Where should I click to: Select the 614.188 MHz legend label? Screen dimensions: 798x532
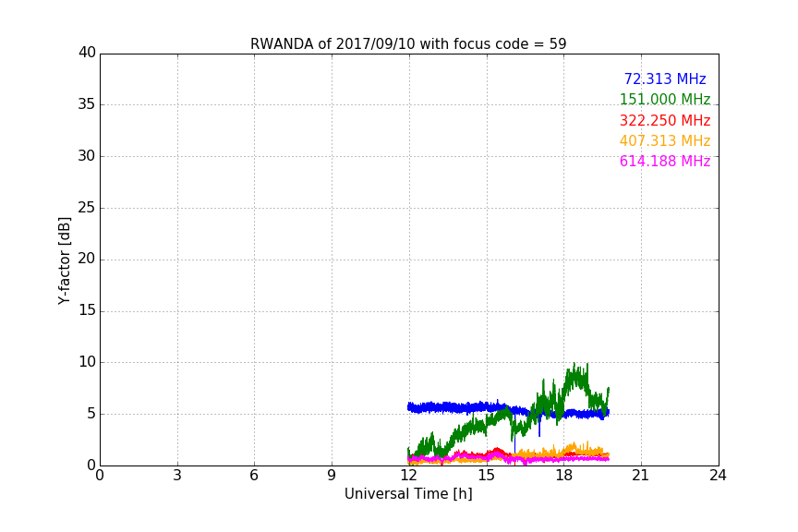(665, 162)
